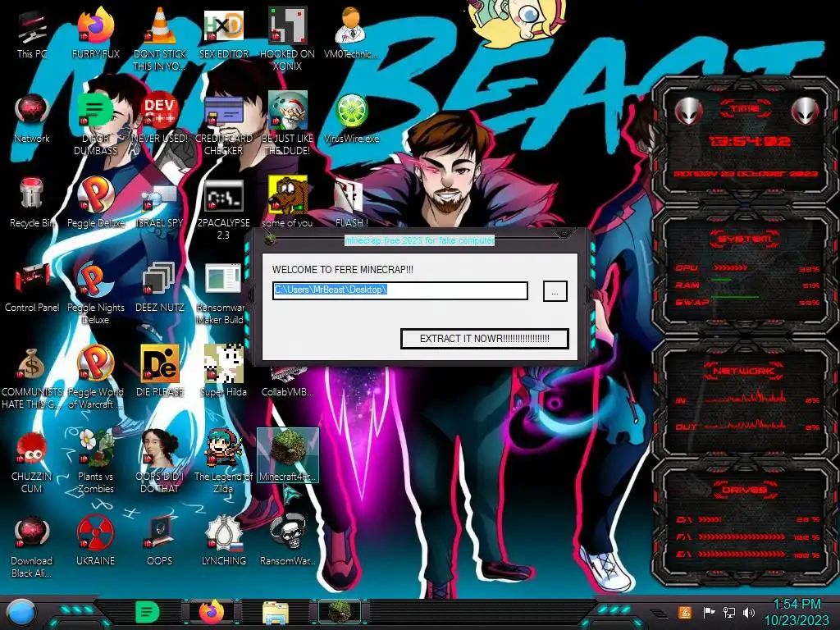Open the Network desktop icon
840x630 pixels.
(x=32, y=119)
